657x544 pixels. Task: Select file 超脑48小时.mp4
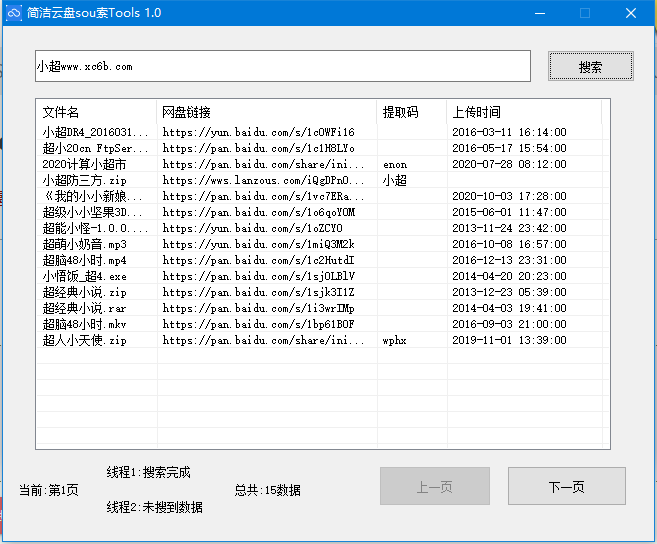pyautogui.click(x=84, y=260)
